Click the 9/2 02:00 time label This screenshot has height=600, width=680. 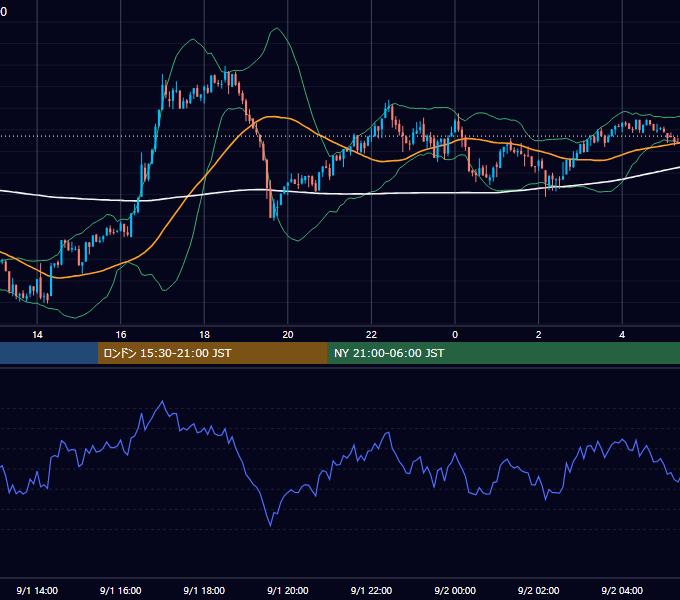pos(538,590)
